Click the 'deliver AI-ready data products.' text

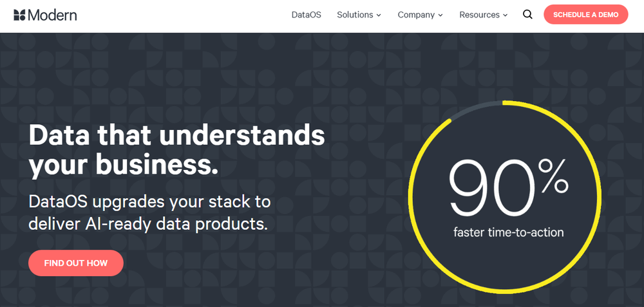[x=147, y=224]
